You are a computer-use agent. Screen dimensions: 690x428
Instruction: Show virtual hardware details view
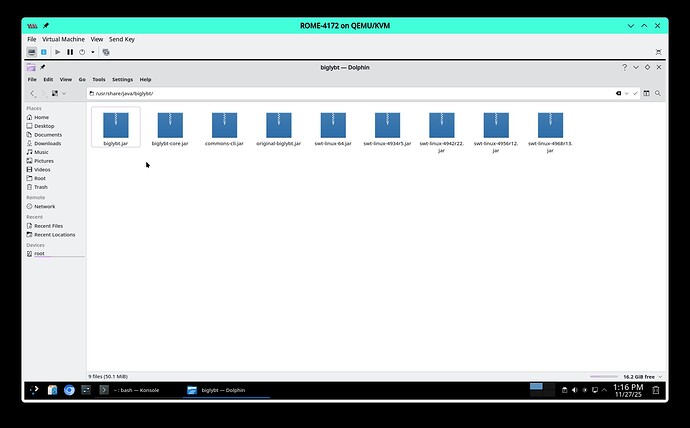tap(43, 51)
